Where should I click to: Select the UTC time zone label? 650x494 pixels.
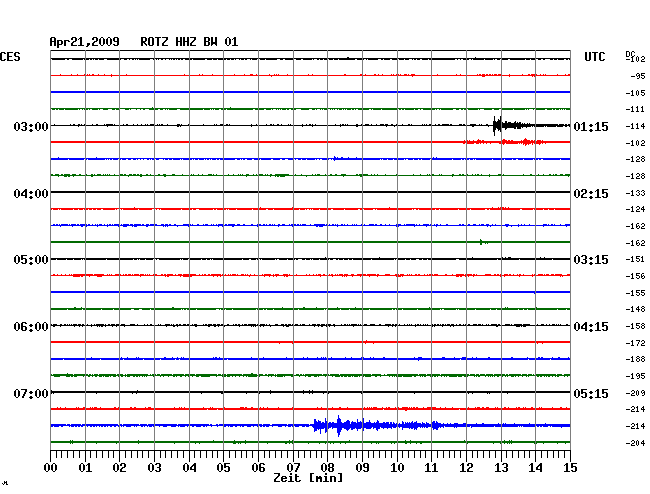click(x=594, y=57)
